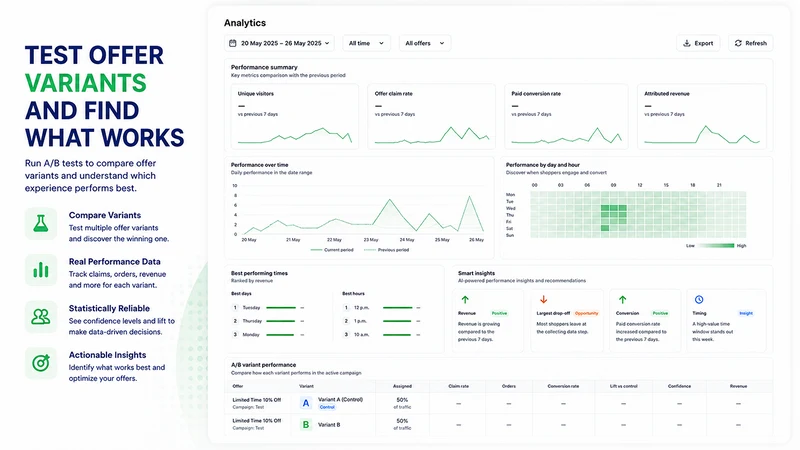Image resolution: width=800 pixels, height=450 pixels.
Task: Click the Assigned column header
Action: click(x=402, y=386)
